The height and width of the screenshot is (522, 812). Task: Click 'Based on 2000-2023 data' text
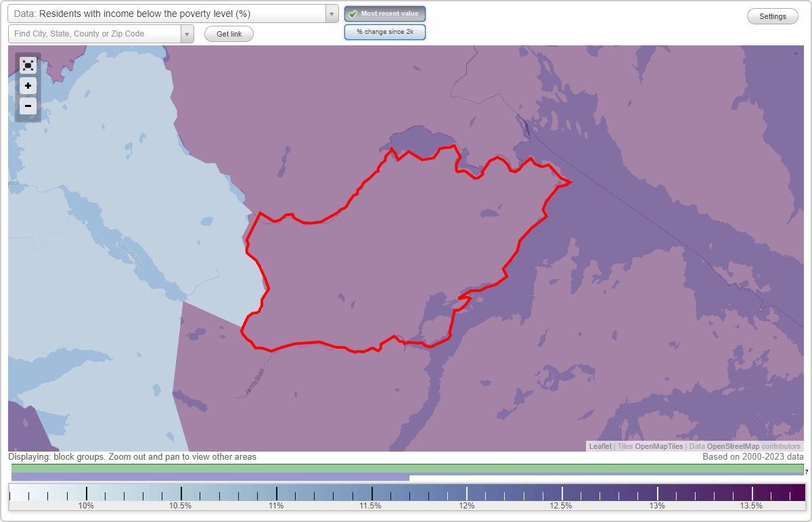tap(753, 457)
